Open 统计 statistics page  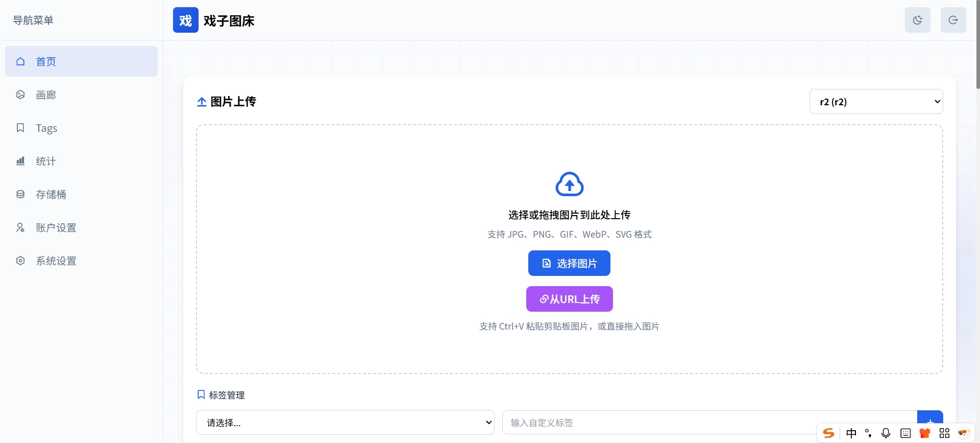point(46,161)
